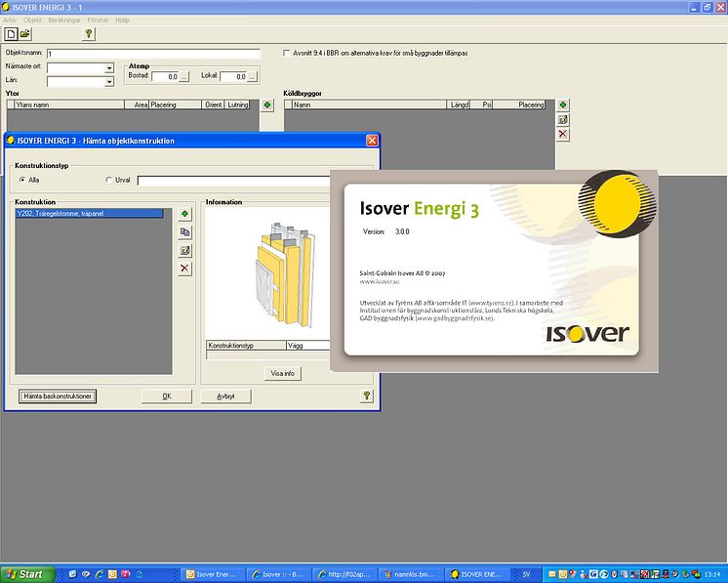This screenshot has height=583, width=728.
Task: Click the new document icon in toolbar
Action: click(x=11, y=34)
